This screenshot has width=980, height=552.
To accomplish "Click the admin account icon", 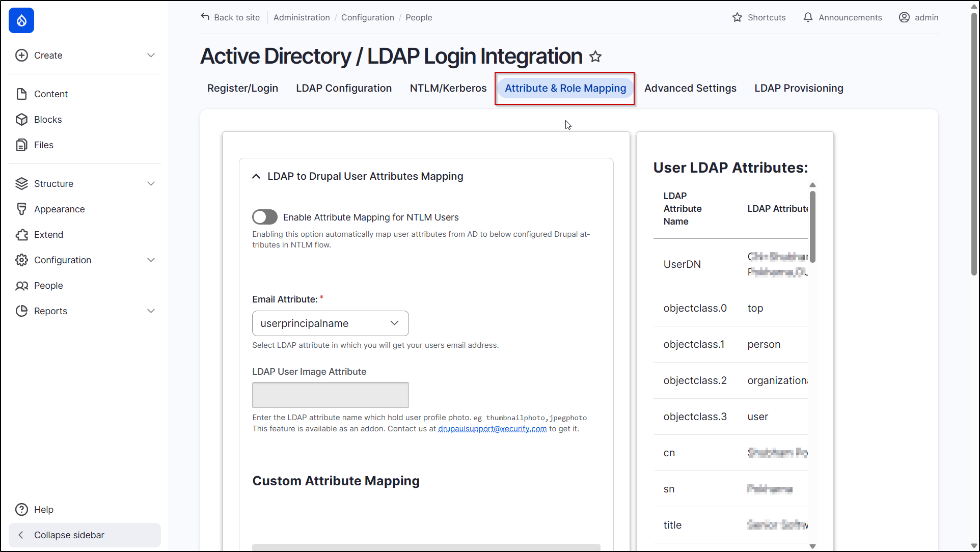I will tap(904, 17).
